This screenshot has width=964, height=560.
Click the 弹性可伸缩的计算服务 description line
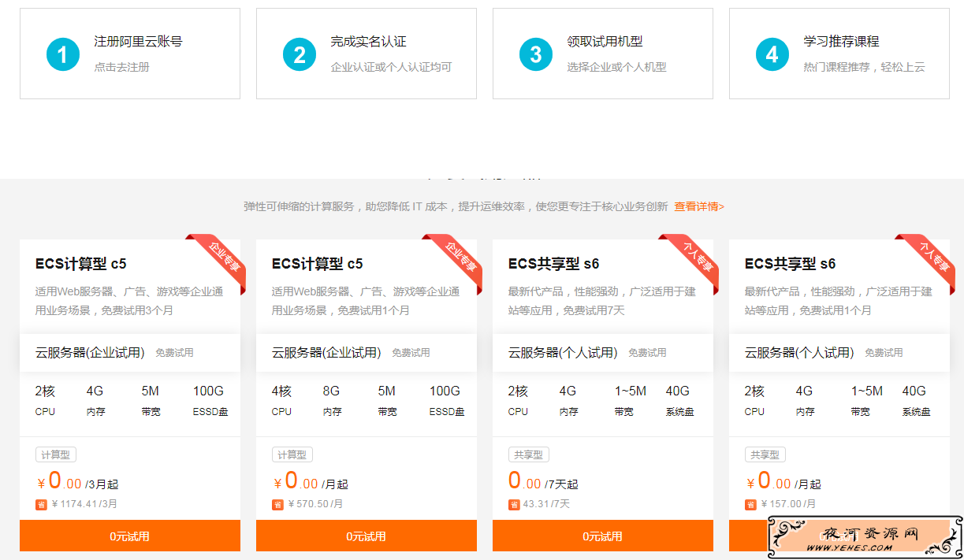point(456,206)
